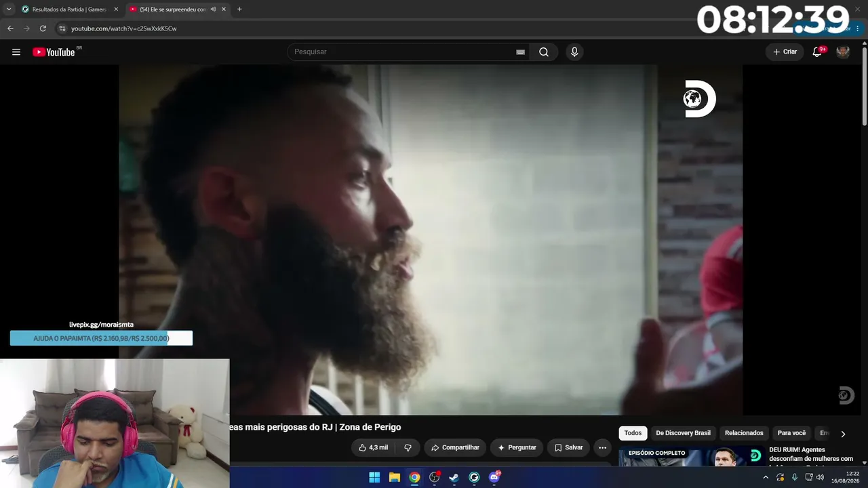Open more actions for the video
The image size is (868, 488).
tap(602, 447)
